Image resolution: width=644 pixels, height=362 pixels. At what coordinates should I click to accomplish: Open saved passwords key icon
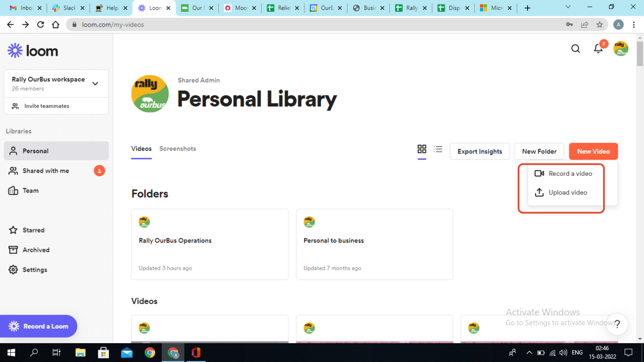point(569,25)
